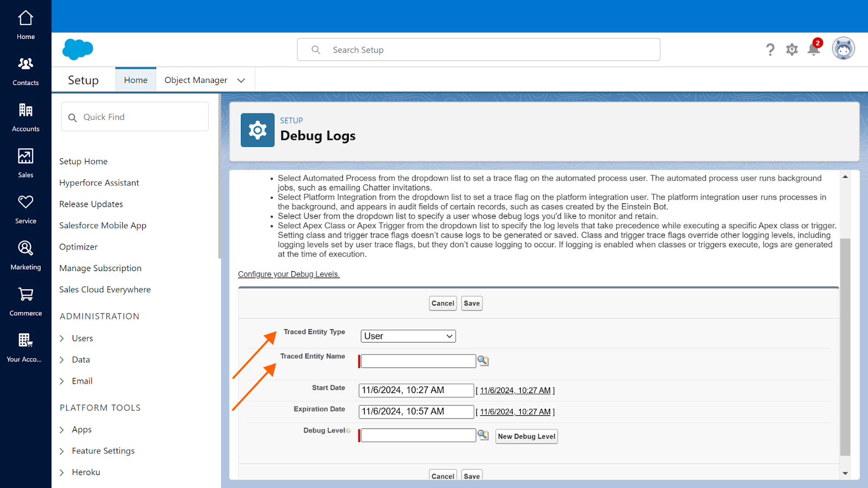Screen dimensions: 868x488
Task: Follow the Configure your Debug Levels link
Action: point(289,274)
